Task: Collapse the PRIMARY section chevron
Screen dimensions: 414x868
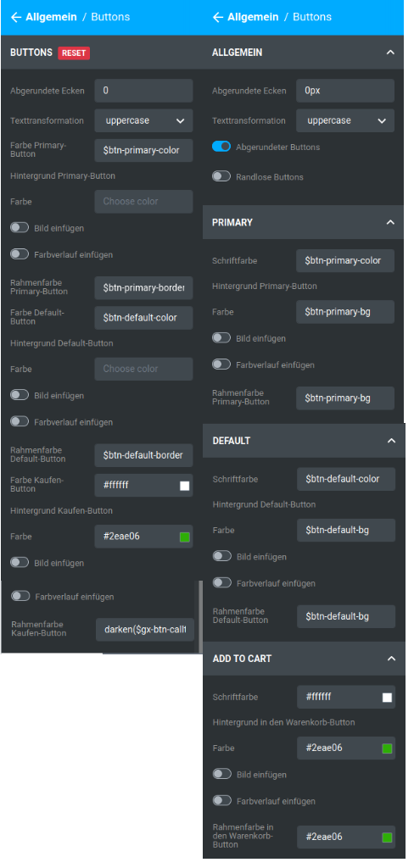Action: (x=390, y=222)
